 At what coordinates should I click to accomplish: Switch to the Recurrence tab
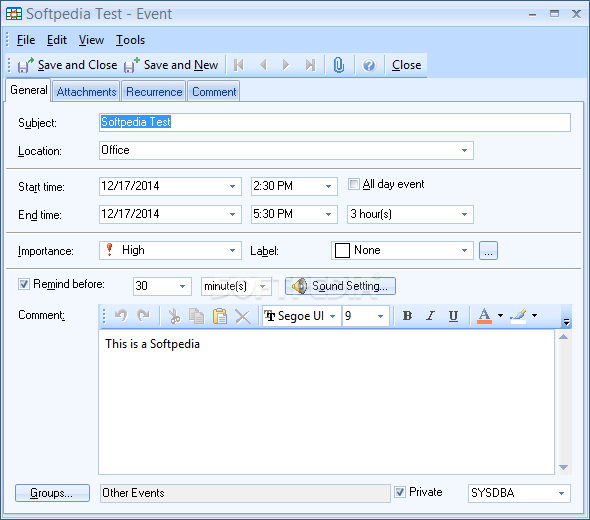tap(154, 92)
